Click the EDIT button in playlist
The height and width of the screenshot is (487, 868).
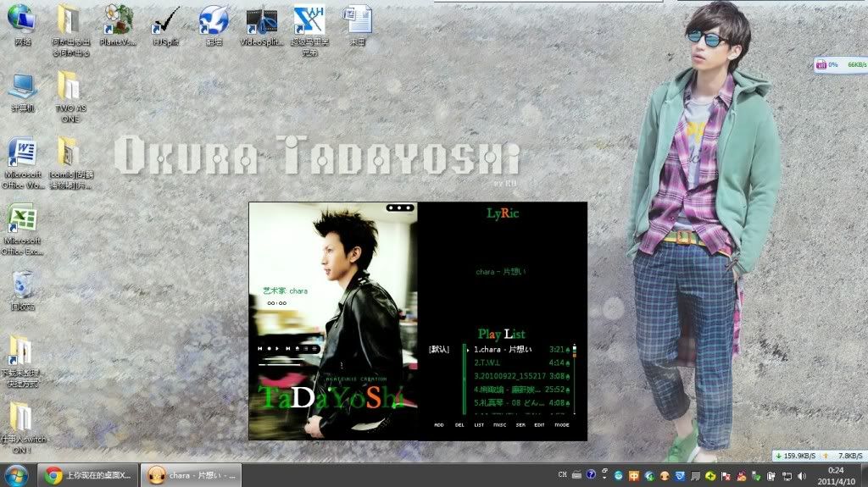(540, 425)
